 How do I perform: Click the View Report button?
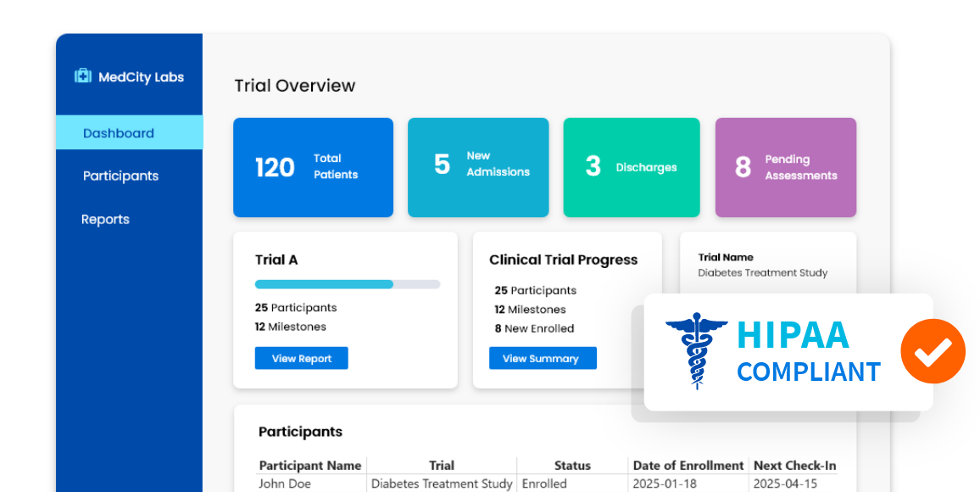[x=301, y=358]
